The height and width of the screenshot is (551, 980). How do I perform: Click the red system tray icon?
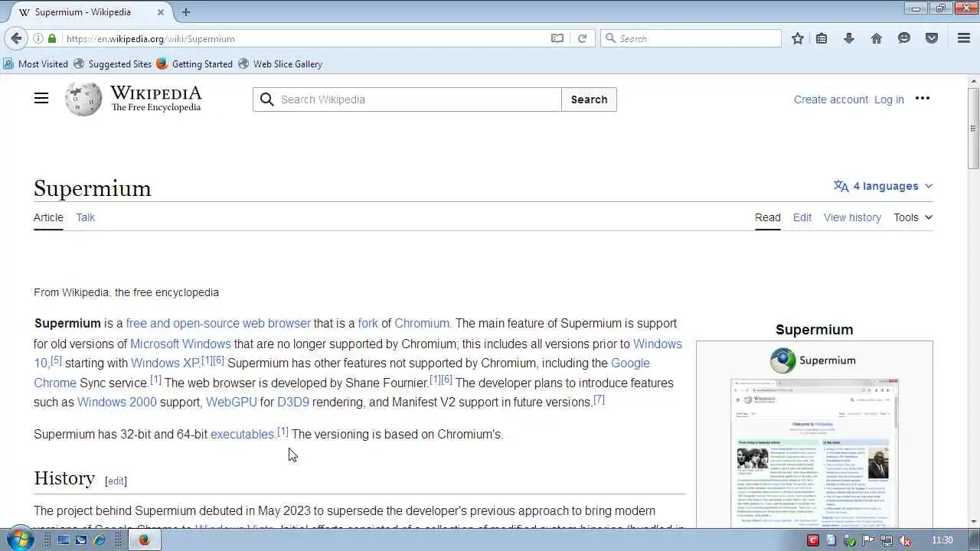coord(813,540)
